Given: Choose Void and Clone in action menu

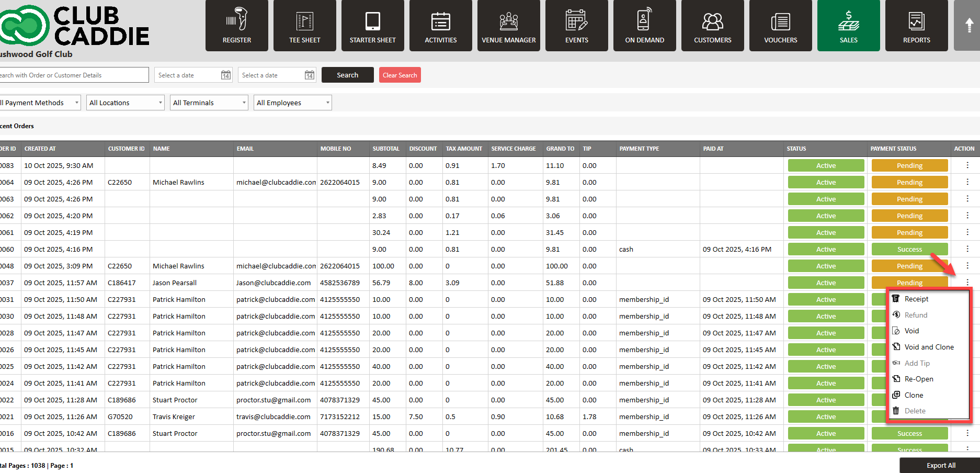Looking at the screenshot, I should tap(929, 347).
